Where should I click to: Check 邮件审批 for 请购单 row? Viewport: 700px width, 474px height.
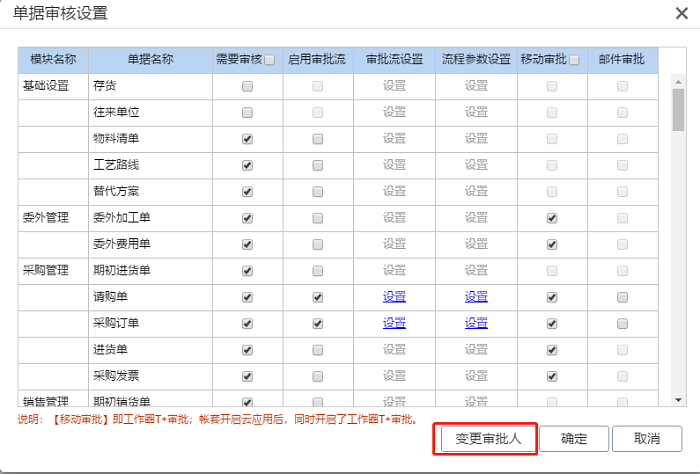622,297
